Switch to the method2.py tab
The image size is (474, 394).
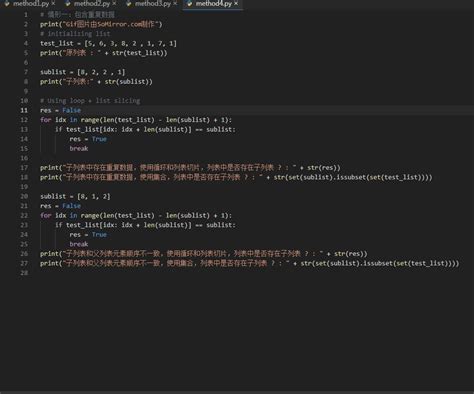tap(91, 4)
